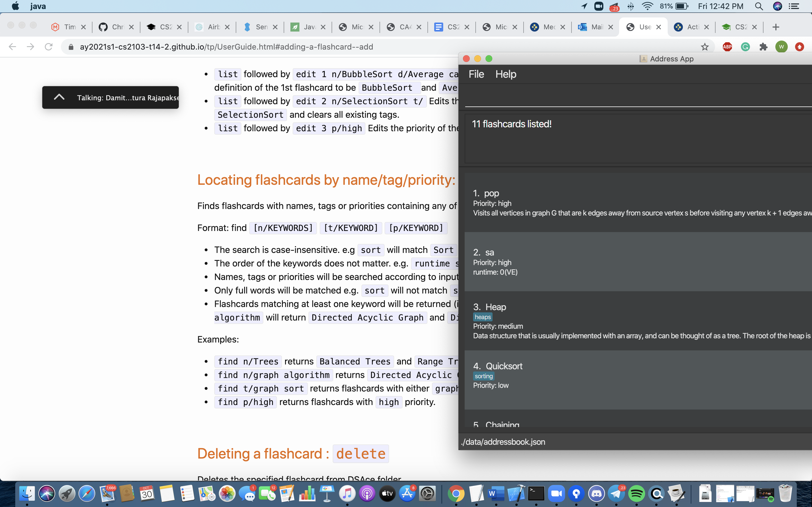Open Spotlight search in the menu bar

pyautogui.click(x=759, y=6)
